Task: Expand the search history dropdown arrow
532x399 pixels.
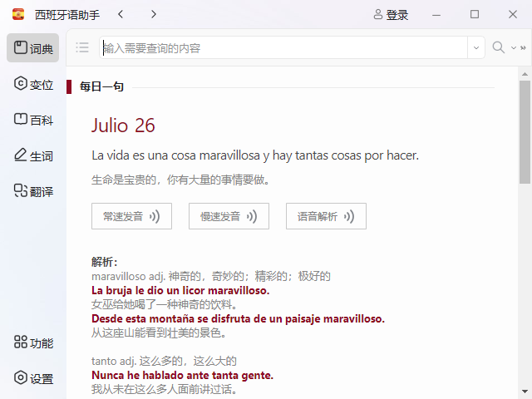Action: pyautogui.click(x=476, y=48)
